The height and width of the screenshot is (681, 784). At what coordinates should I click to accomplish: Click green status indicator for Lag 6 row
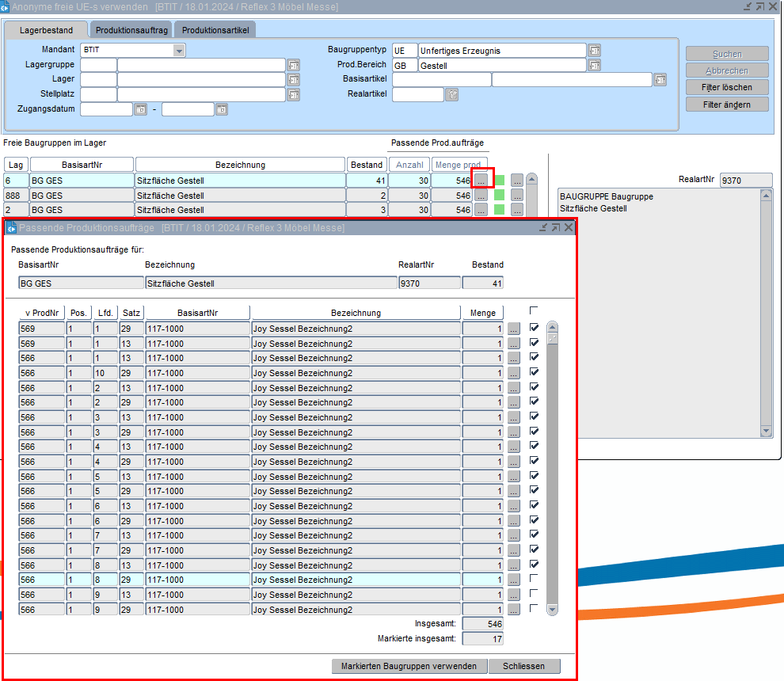(x=500, y=181)
